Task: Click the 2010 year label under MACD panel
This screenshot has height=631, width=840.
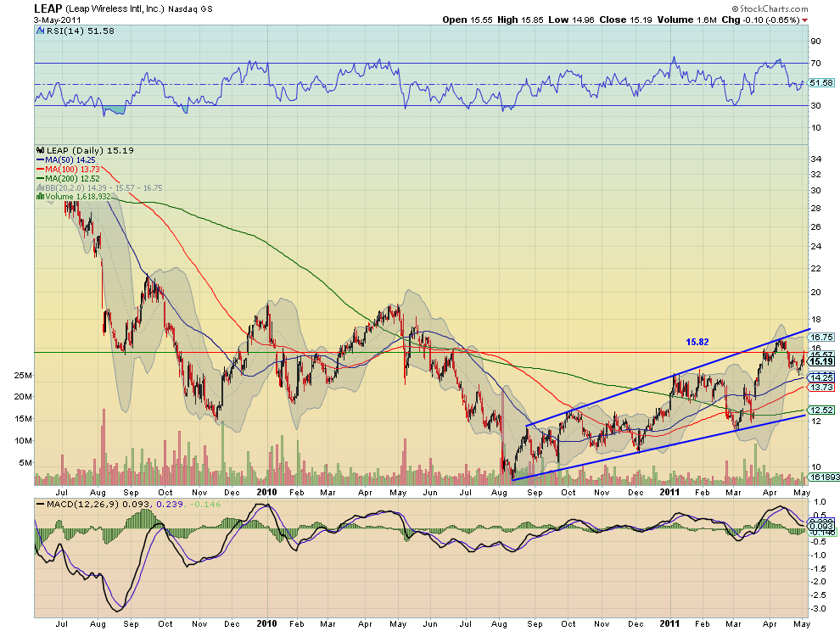Action: click(x=266, y=623)
